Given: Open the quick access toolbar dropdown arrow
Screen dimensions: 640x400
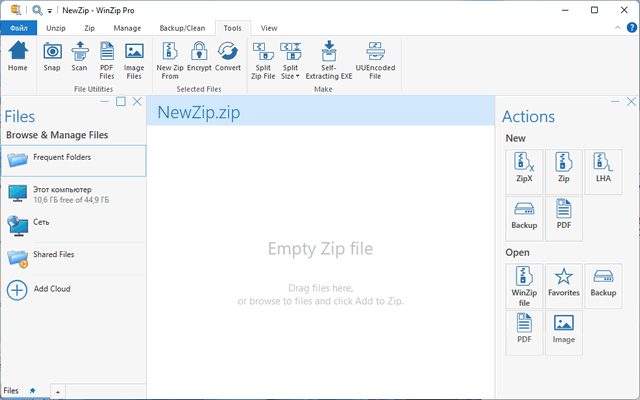Looking at the screenshot, I should pyautogui.click(x=50, y=9).
